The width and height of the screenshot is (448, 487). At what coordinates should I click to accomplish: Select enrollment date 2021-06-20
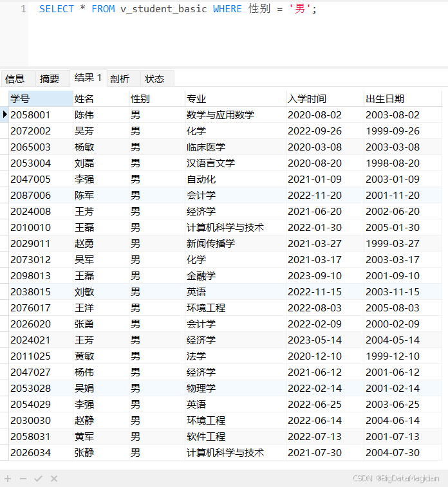(324, 212)
